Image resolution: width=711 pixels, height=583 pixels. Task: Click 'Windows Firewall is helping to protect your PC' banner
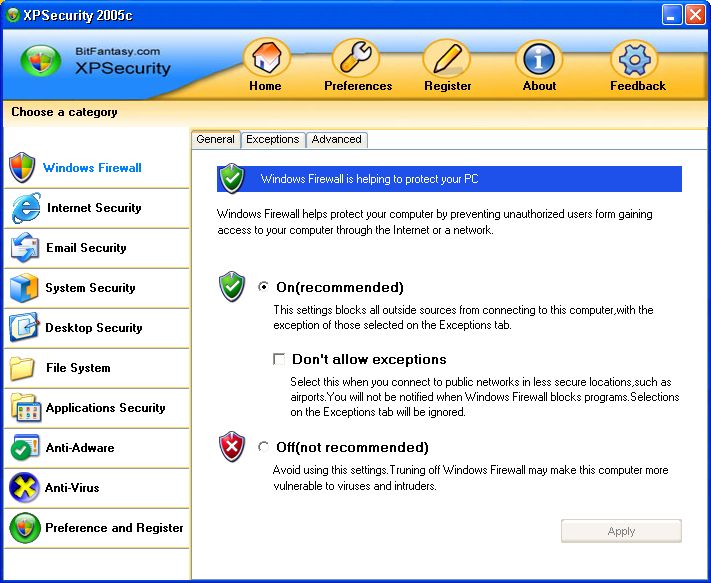point(449,179)
